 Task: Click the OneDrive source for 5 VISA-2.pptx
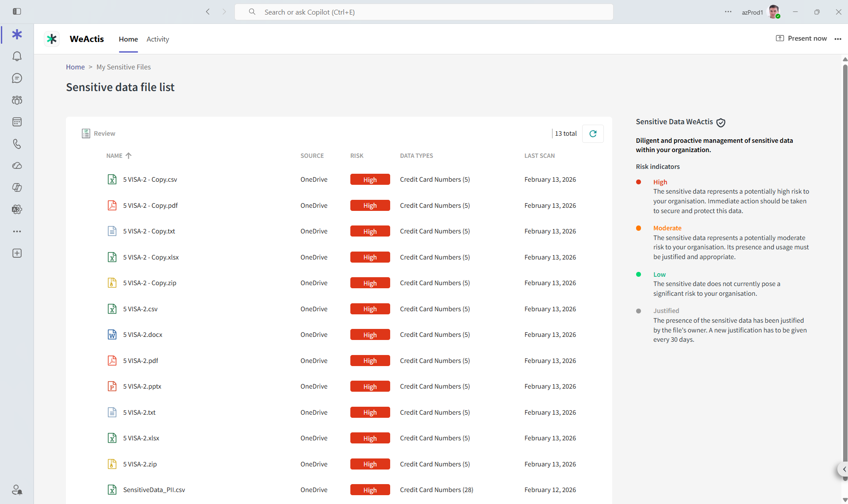(314, 386)
